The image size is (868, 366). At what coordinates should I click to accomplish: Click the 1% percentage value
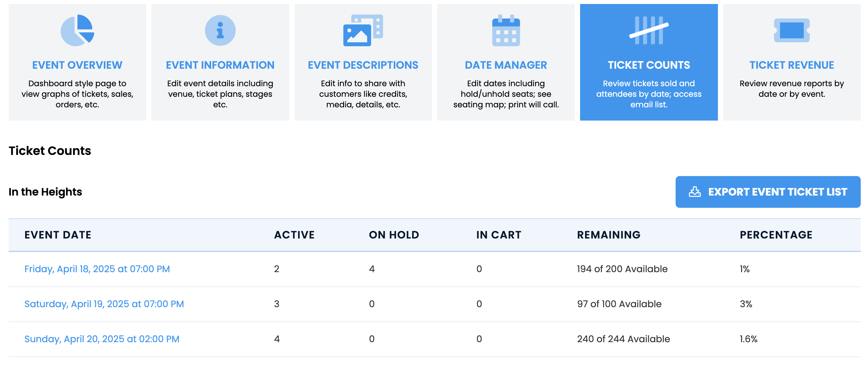coord(744,269)
